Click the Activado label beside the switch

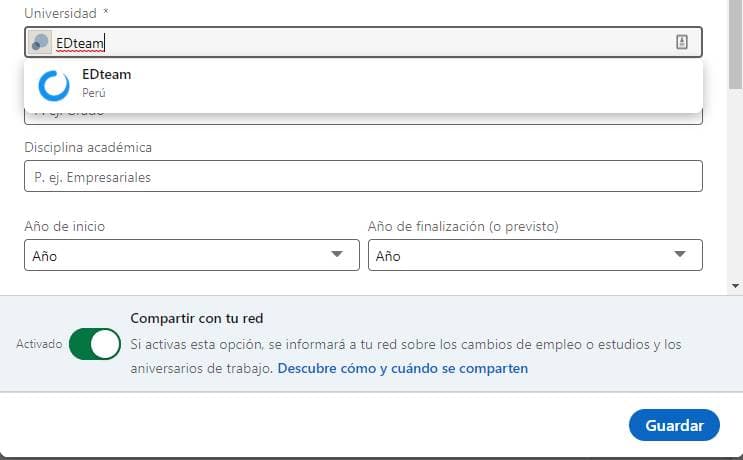(39, 344)
